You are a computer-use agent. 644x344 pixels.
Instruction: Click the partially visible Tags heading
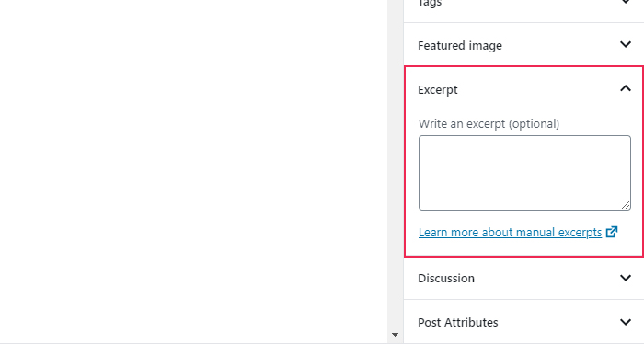(x=430, y=4)
